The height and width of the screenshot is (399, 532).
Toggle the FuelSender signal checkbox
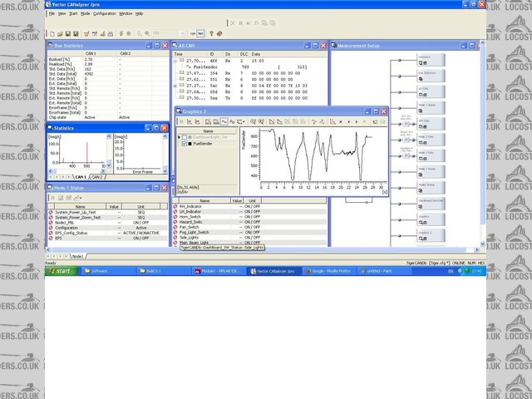[185, 144]
